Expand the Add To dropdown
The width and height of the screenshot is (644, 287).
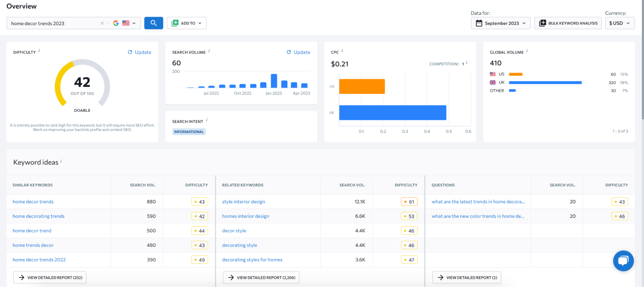[187, 23]
